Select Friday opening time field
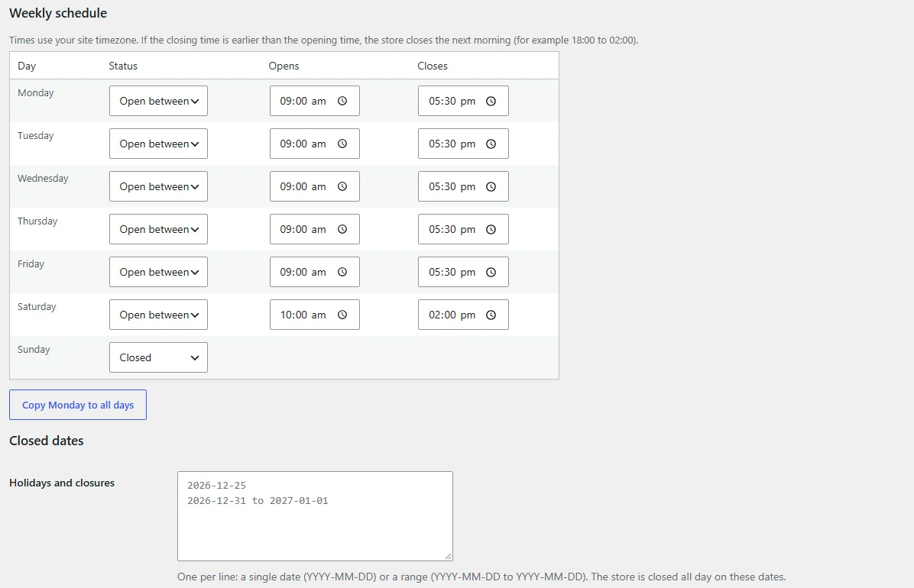 [315, 272]
